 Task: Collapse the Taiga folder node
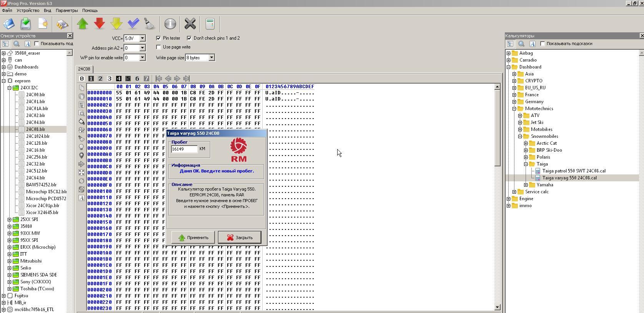click(x=526, y=164)
